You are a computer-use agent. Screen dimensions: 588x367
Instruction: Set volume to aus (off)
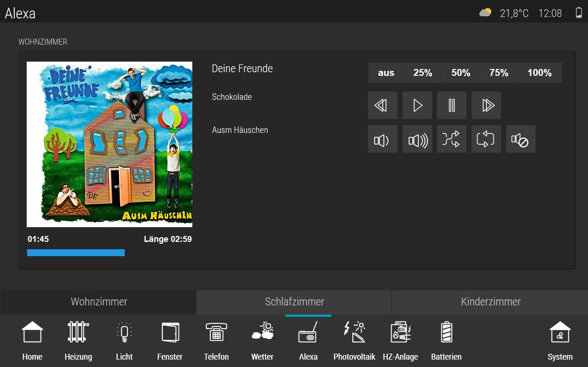(x=386, y=73)
